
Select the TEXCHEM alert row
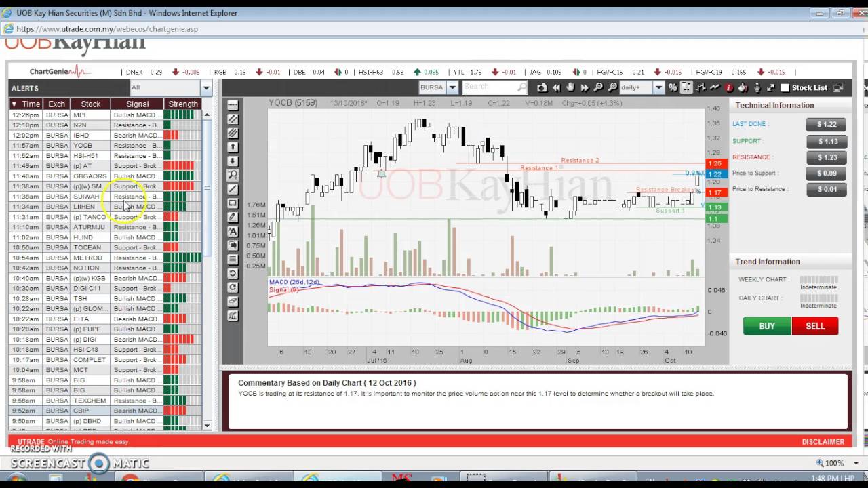[x=105, y=401]
